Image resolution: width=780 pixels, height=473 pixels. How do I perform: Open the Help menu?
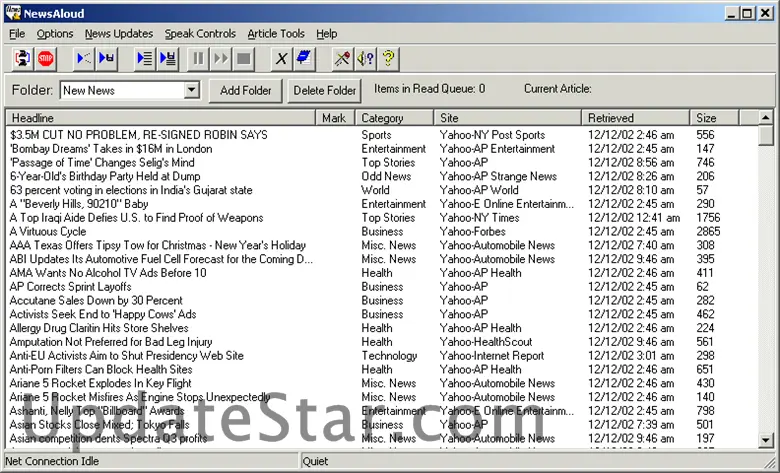pos(327,34)
